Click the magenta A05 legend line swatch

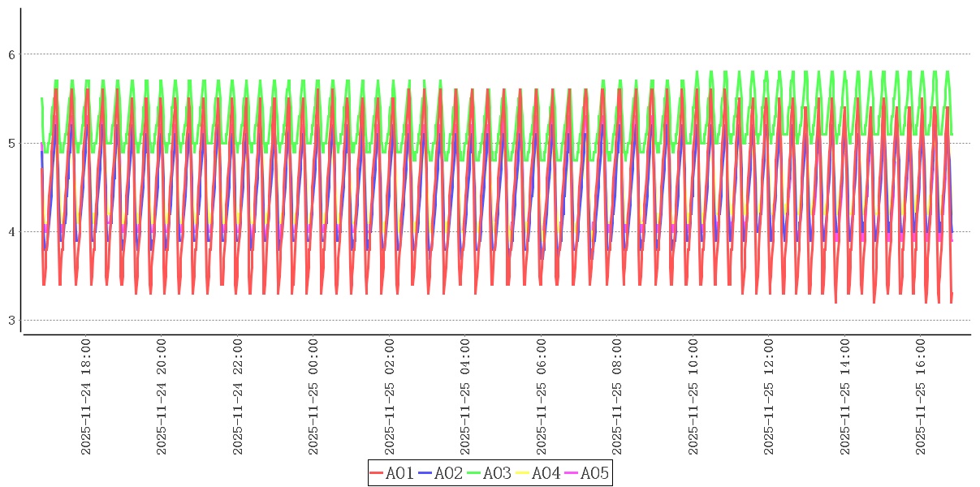tap(572, 473)
